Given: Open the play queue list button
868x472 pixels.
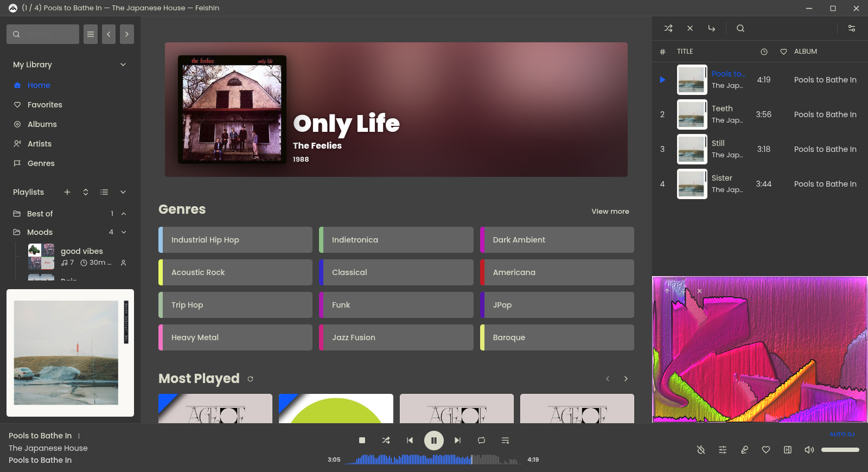Looking at the screenshot, I should (505, 441).
